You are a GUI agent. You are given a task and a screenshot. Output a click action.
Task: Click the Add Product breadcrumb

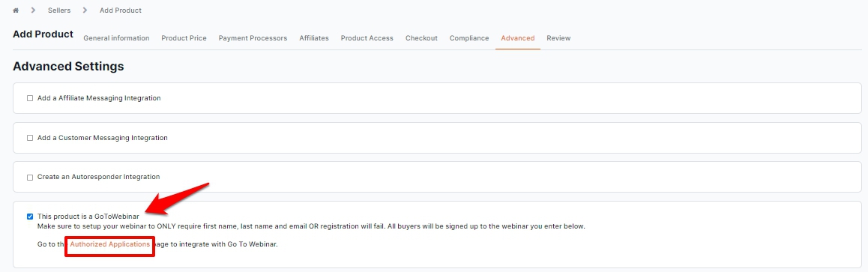[x=121, y=10]
